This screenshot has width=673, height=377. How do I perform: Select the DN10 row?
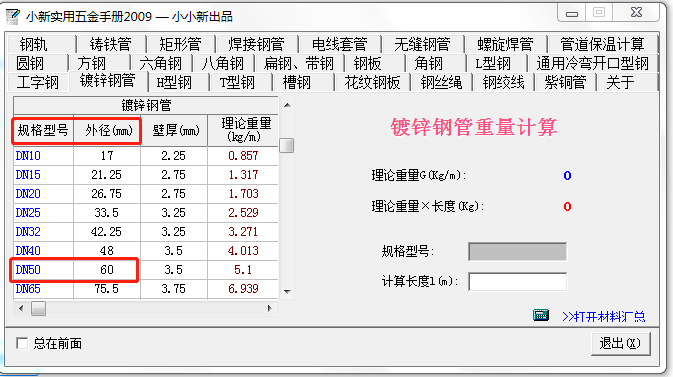tap(146, 156)
